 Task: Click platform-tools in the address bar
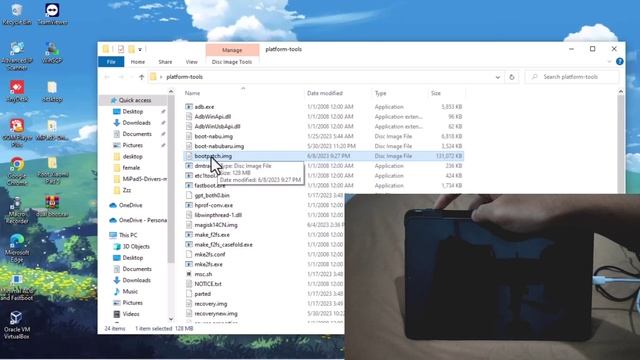click(x=184, y=77)
